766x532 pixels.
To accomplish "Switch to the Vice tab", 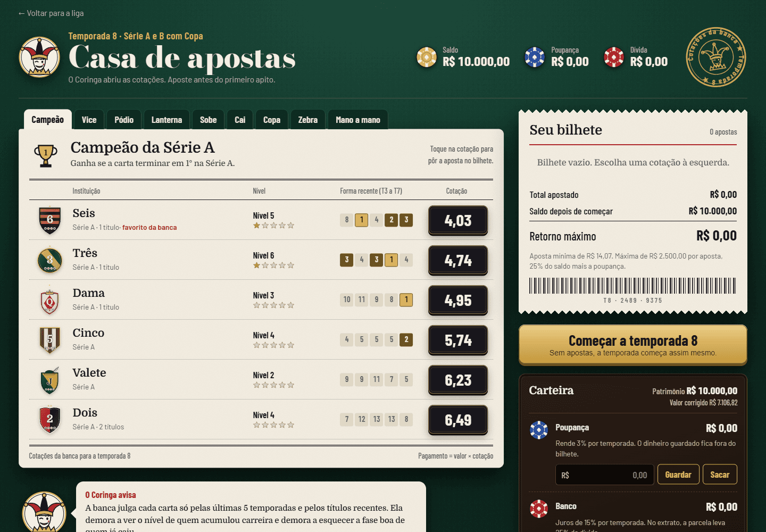I will pos(89,120).
